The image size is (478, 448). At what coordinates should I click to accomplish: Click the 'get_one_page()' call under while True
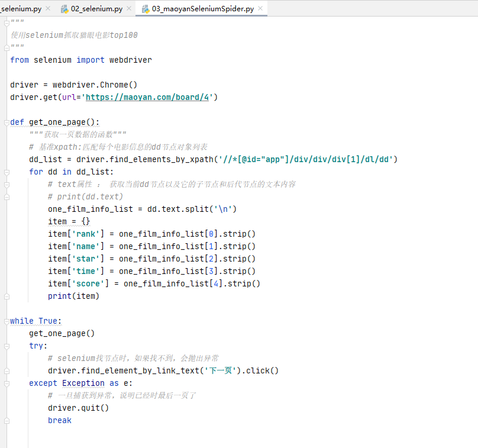pos(62,334)
